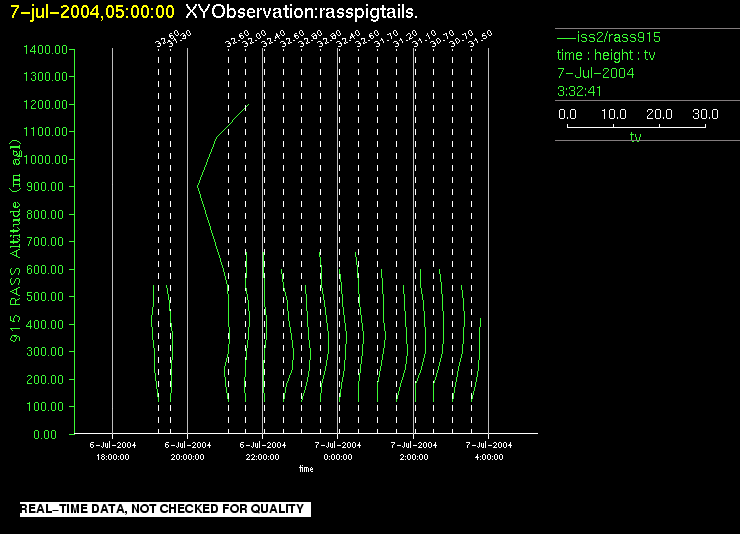The image size is (740, 534).
Task: Click the 500.00 altitude axis label
Action: (x=45, y=297)
